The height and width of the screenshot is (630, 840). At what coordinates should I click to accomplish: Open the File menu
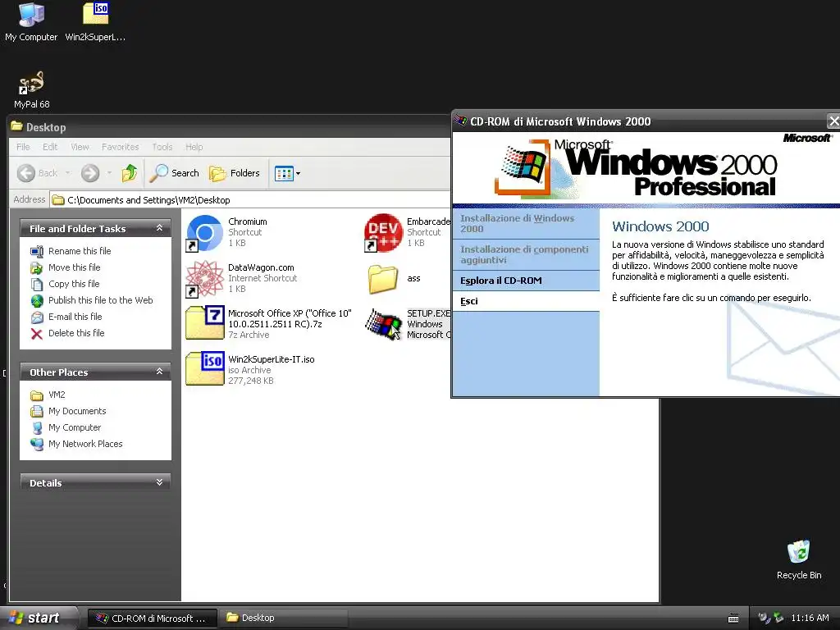(23, 147)
